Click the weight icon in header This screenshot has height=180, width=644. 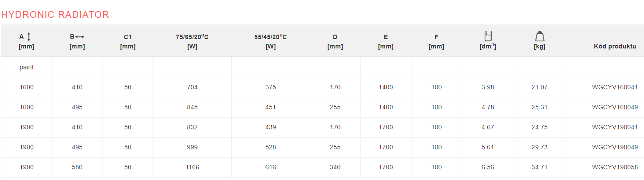coord(540,36)
